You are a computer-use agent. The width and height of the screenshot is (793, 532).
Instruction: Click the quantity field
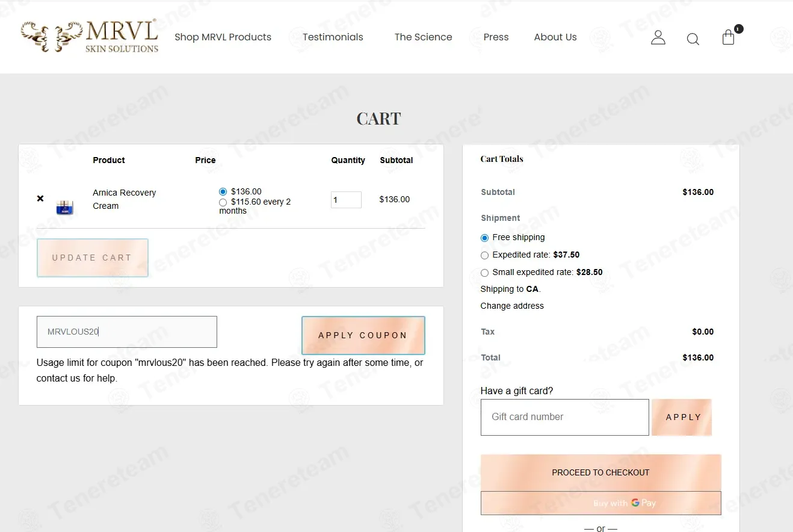coord(346,200)
